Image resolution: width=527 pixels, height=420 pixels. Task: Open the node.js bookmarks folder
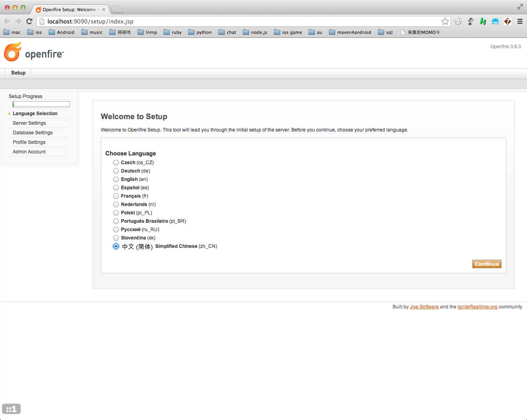(255, 32)
